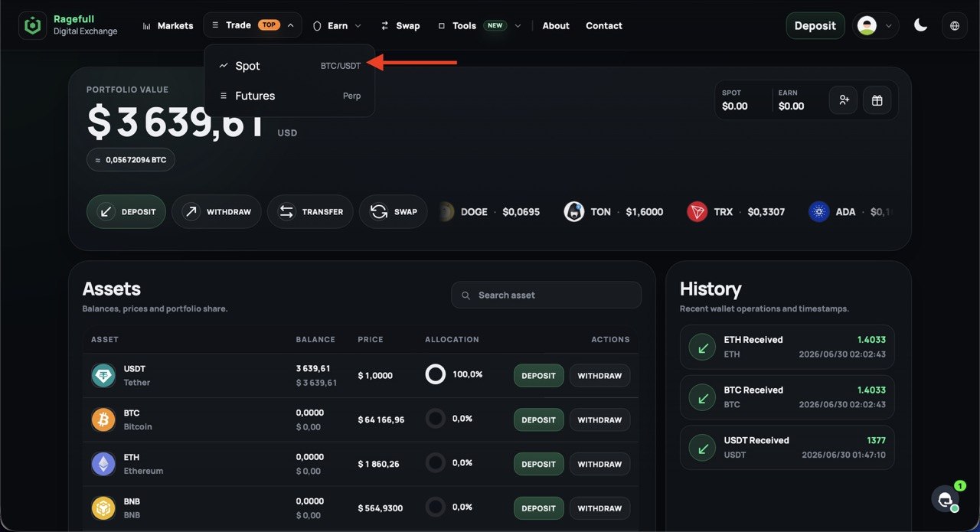
Task: Click the EARN $0.00 balance
Action: coord(791,100)
